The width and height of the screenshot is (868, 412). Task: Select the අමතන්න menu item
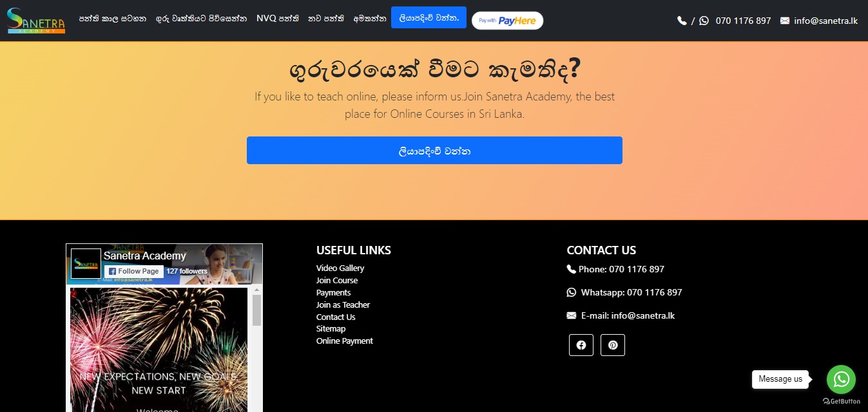click(370, 19)
